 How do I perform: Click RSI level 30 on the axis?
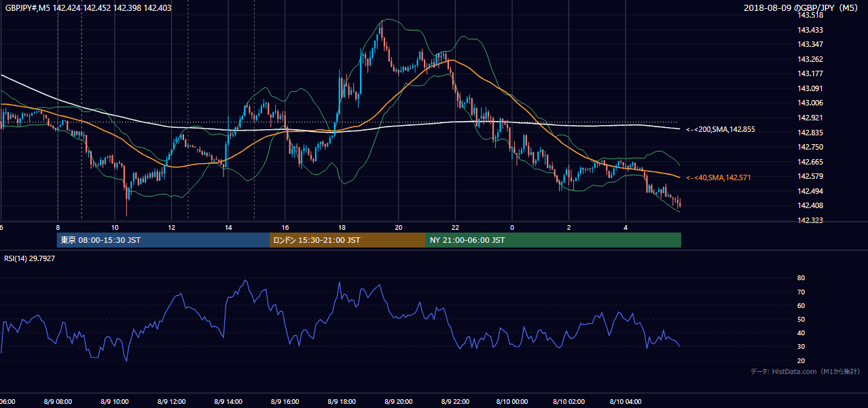coord(801,347)
